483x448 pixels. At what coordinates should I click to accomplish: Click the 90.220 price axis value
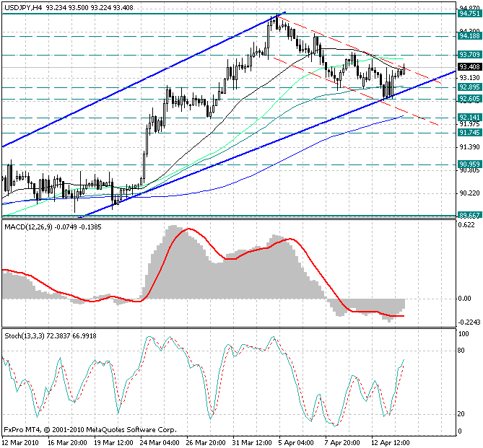(470, 193)
